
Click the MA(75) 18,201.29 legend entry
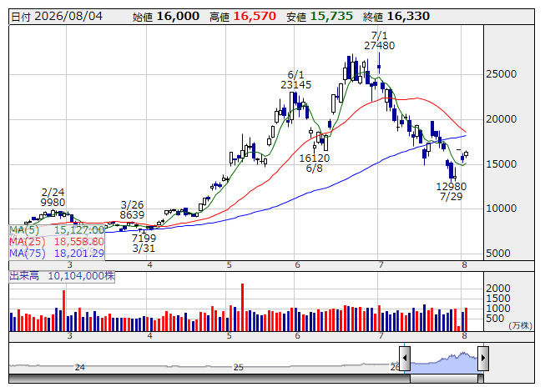(57, 253)
